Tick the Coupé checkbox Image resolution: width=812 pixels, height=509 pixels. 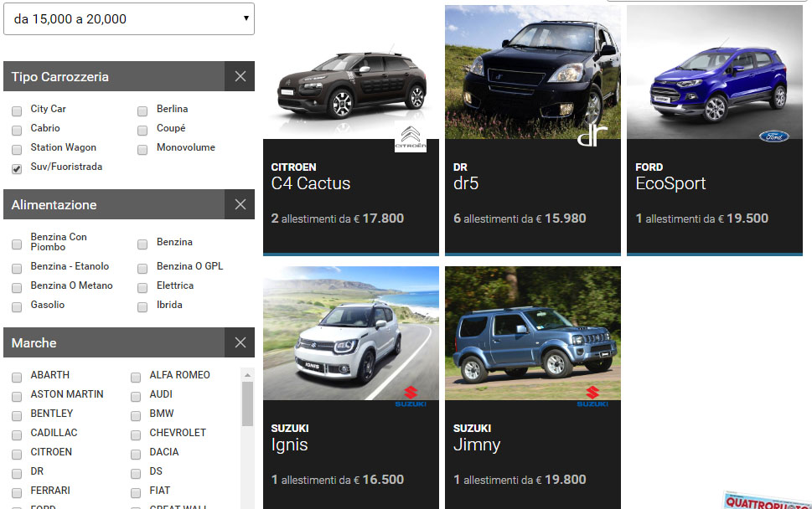pyautogui.click(x=142, y=131)
